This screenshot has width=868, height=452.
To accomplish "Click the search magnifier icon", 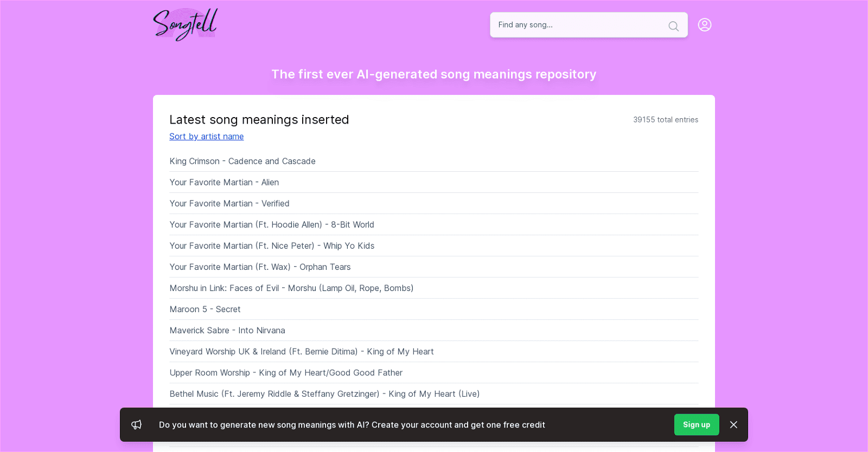I will pyautogui.click(x=673, y=26).
